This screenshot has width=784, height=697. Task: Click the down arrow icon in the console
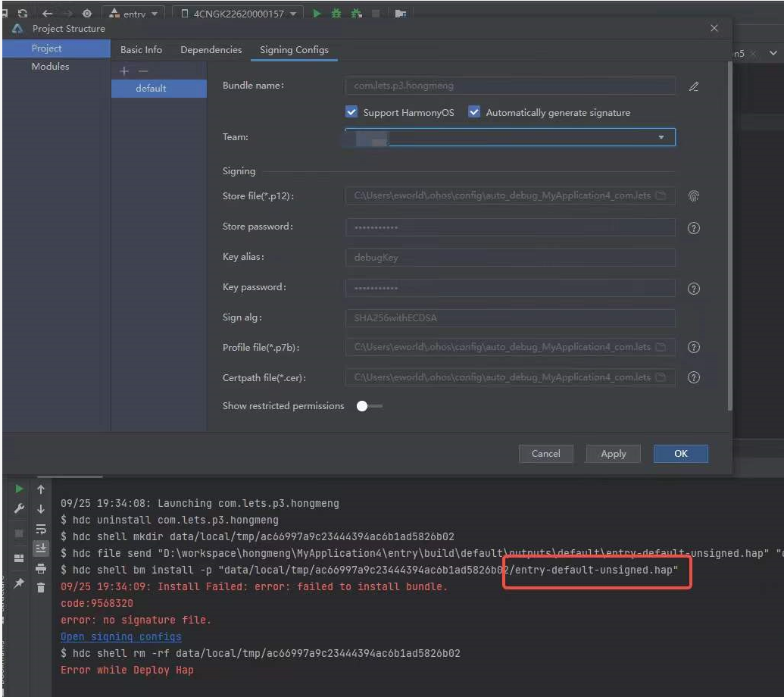41,509
